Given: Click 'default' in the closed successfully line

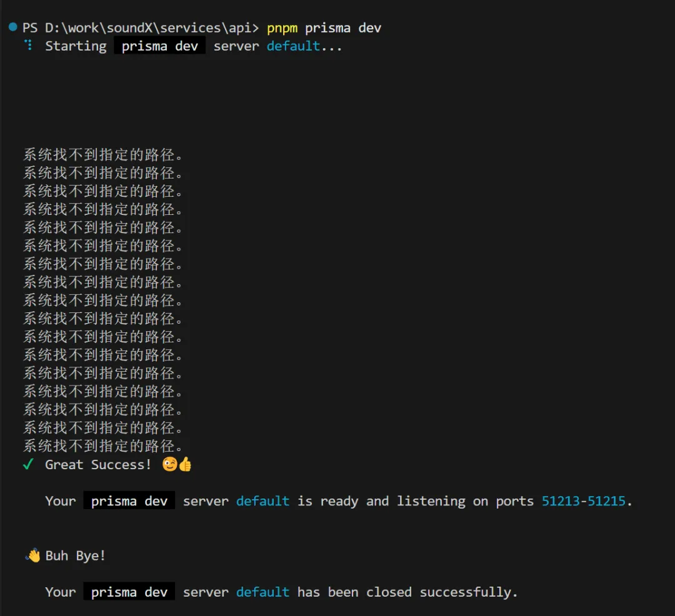Looking at the screenshot, I should click(262, 592).
